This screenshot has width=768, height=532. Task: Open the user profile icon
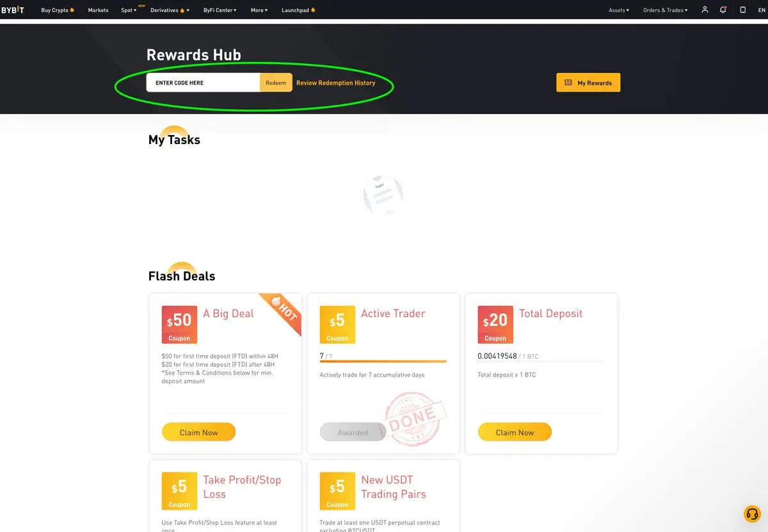coord(705,10)
